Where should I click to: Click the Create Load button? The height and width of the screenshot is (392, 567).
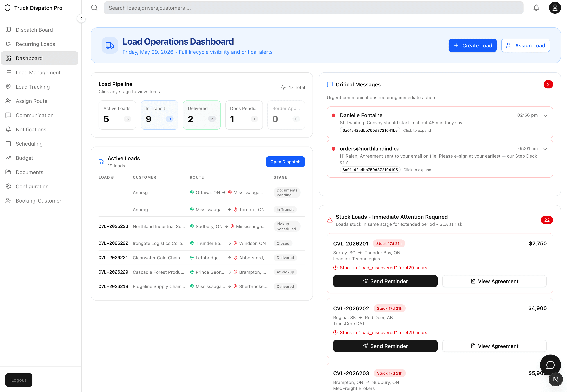click(x=472, y=45)
